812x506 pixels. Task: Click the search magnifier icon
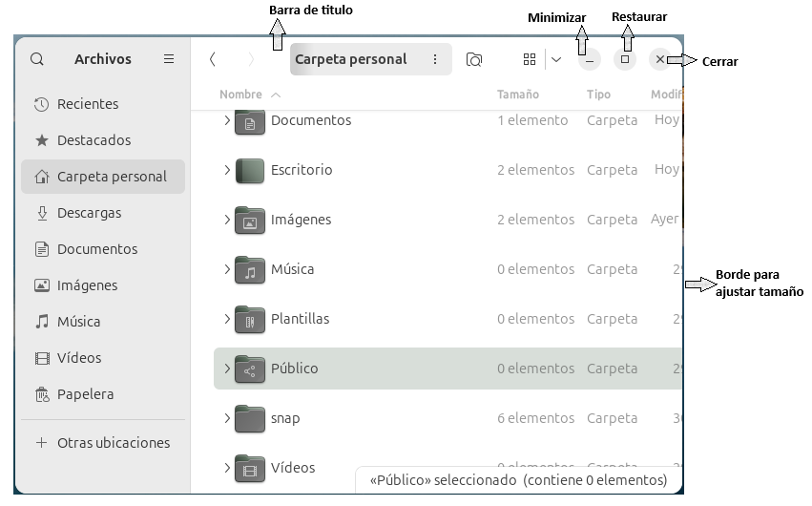[37, 59]
